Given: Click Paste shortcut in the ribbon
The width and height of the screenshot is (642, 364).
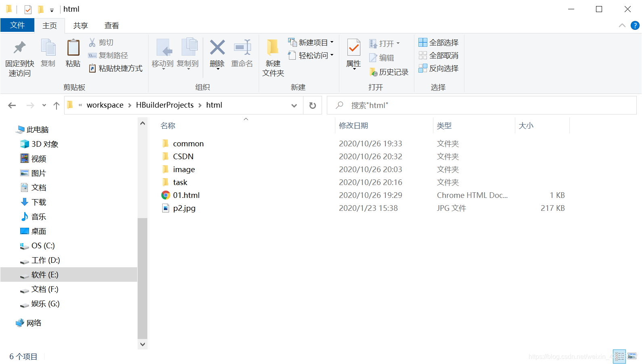Looking at the screenshot, I should tap(115, 68).
